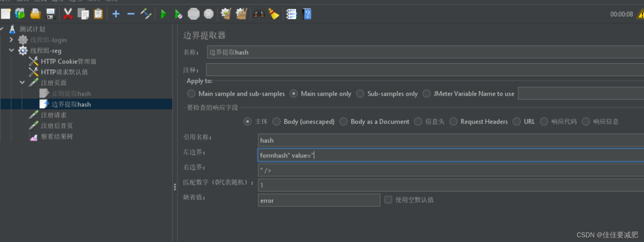The width and height of the screenshot is (644, 242).
Task: Save the test plan via floppy icon
Action: 50,14
